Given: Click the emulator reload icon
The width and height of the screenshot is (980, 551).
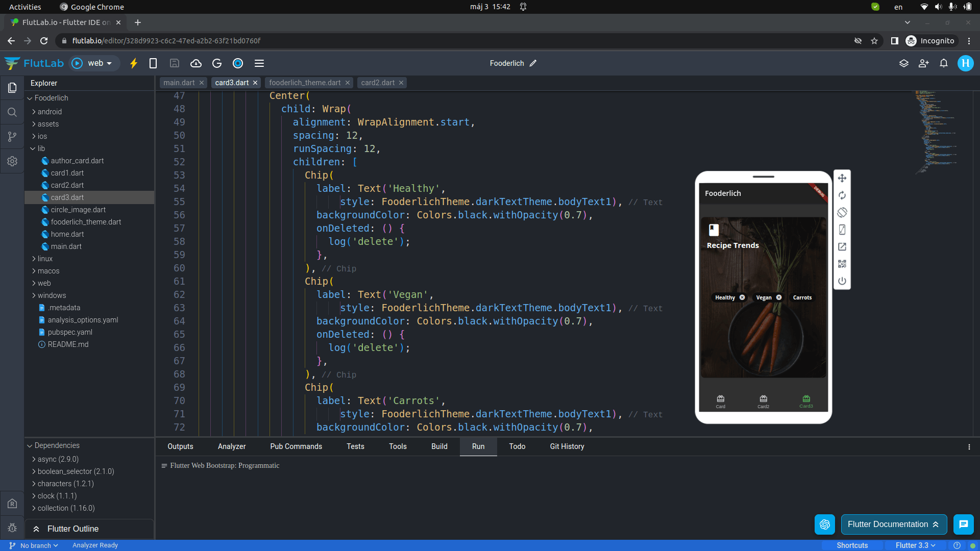Looking at the screenshot, I should pyautogui.click(x=842, y=195).
